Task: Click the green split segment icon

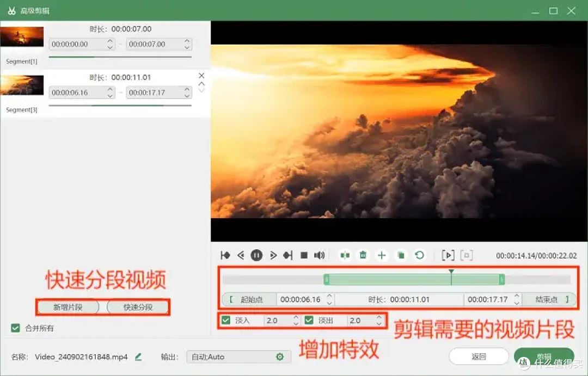Action: point(345,255)
